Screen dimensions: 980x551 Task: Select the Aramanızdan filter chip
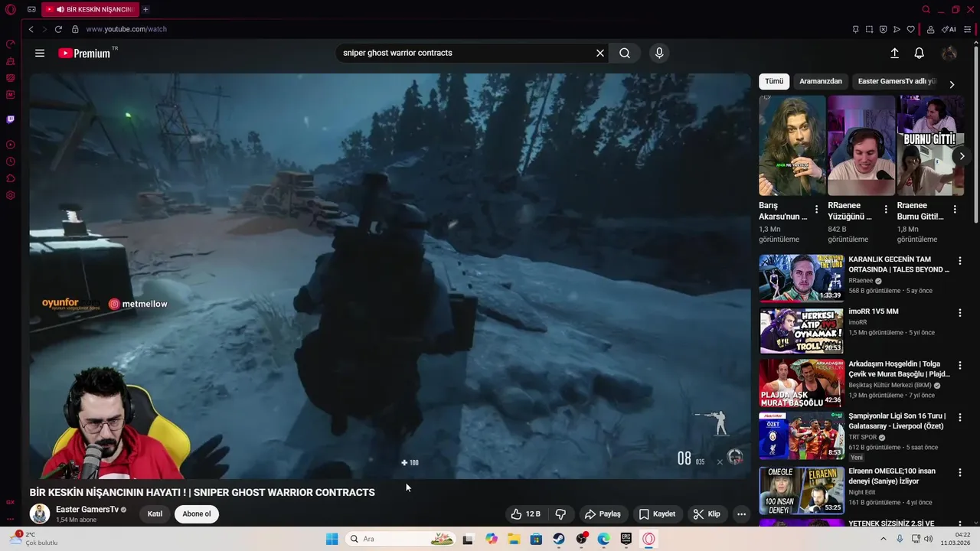click(821, 81)
